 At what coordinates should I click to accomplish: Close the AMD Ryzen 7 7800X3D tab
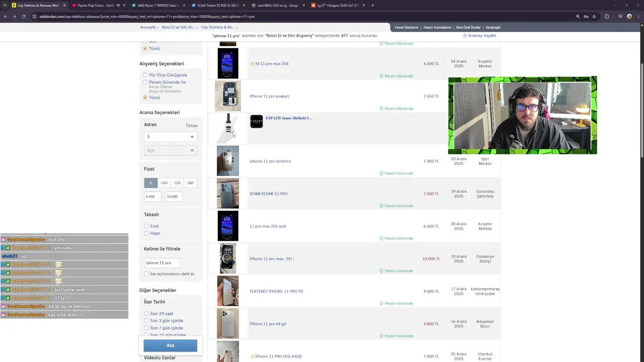tap(184, 5)
